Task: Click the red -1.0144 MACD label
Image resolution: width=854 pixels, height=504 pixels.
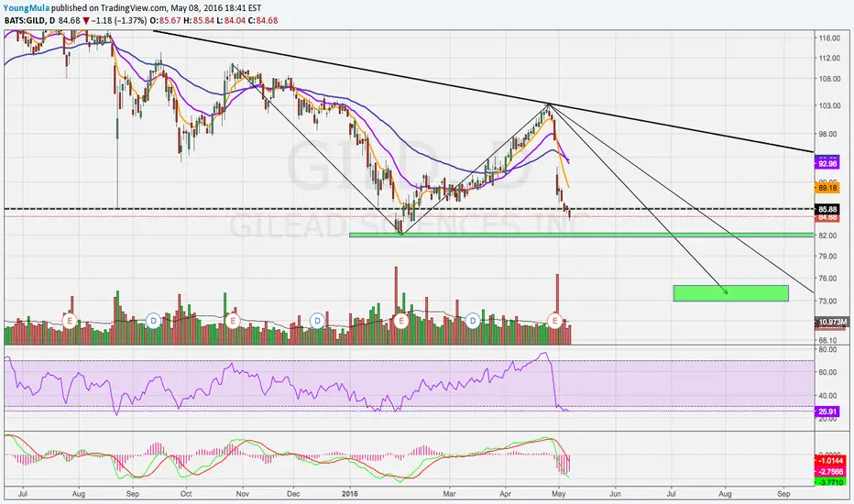Action: pyautogui.click(x=830, y=462)
